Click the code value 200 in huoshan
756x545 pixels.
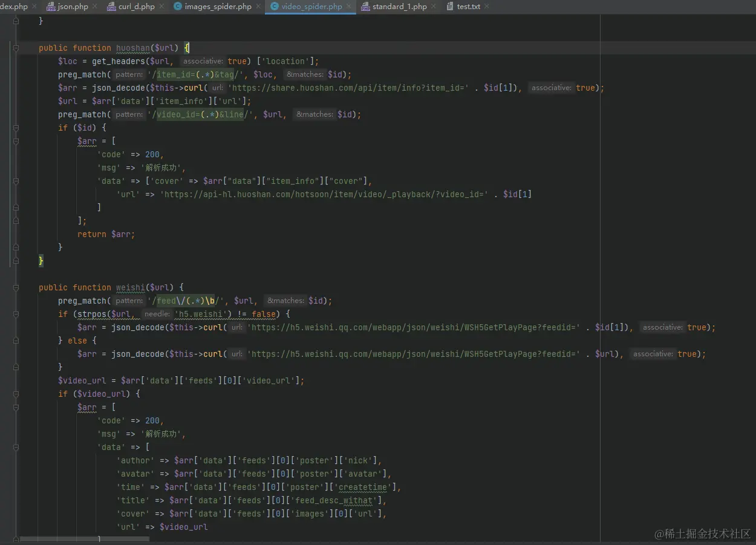(152, 154)
